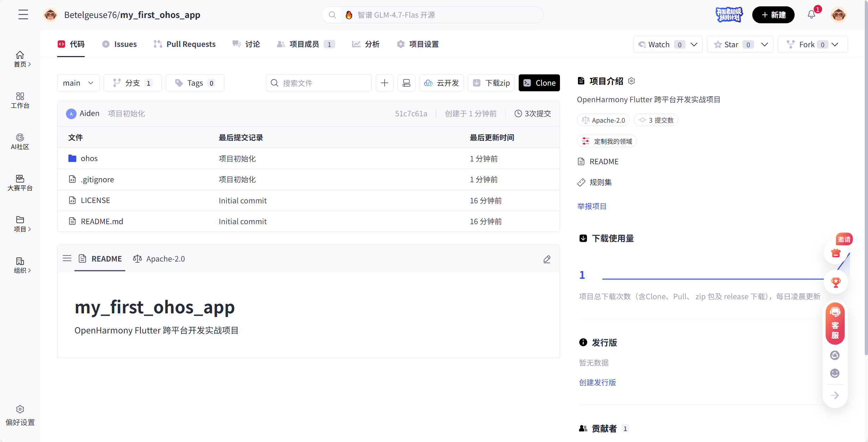The image size is (868, 442).
Task: Open the Apache-2.0 tab in README panel
Action: click(x=159, y=259)
